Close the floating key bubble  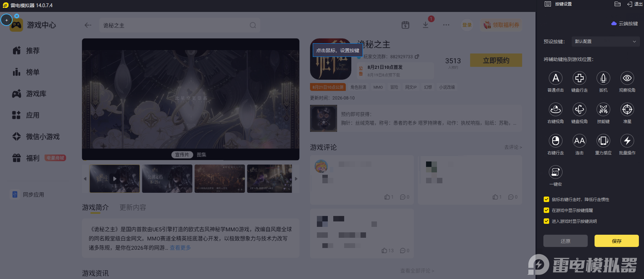(x=17, y=16)
